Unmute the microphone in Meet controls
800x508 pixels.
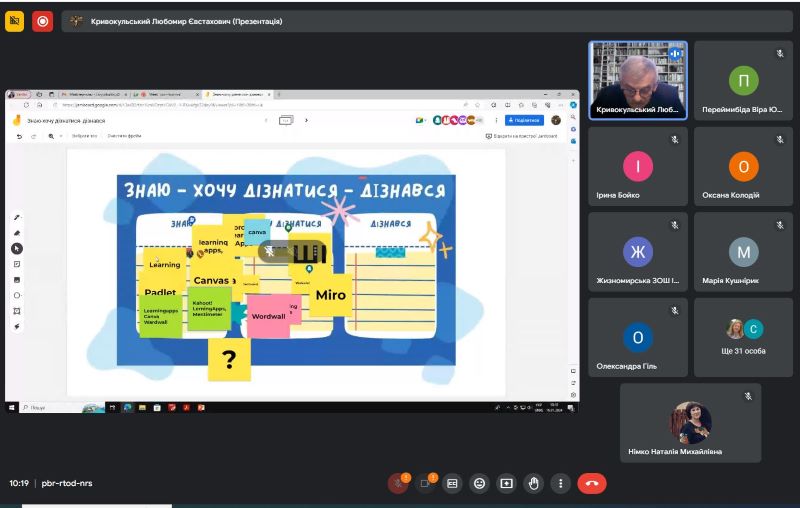(x=398, y=483)
